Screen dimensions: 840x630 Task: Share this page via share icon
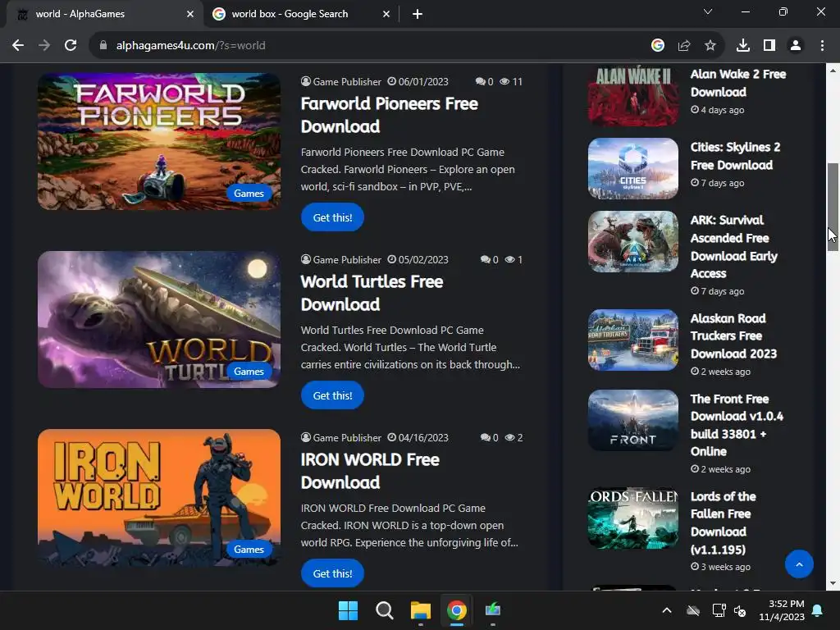point(684,46)
